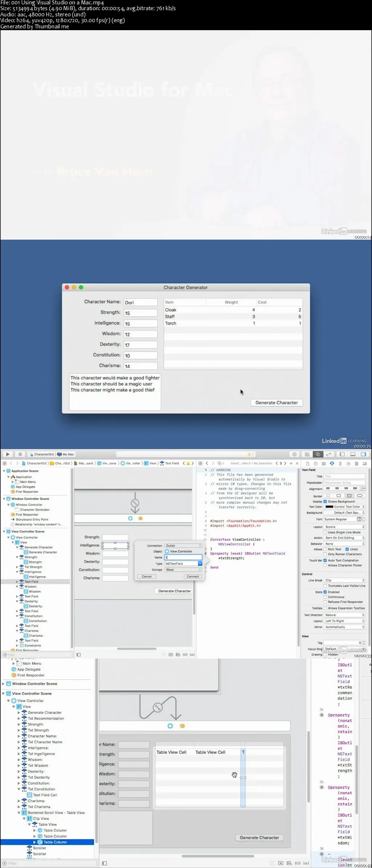
Task: Enable Allows Character Picker
Action: pos(325,565)
